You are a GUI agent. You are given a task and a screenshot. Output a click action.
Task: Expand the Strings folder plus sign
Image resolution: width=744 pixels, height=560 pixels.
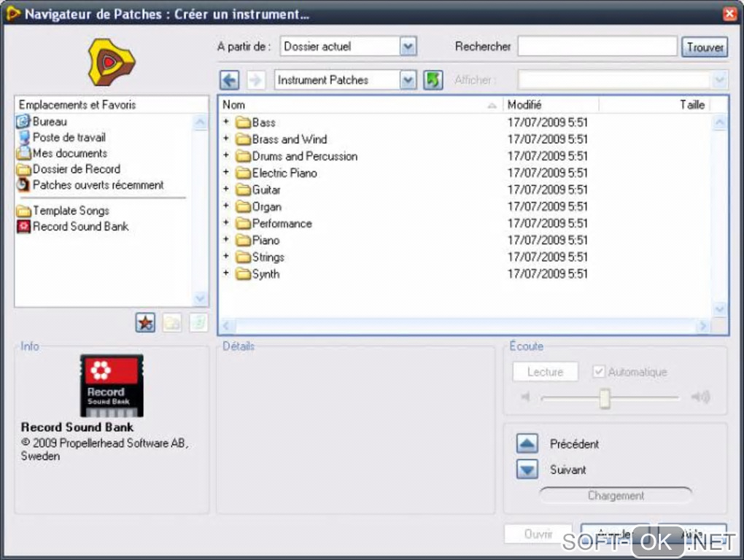pyautogui.click(x=226, y=256)
